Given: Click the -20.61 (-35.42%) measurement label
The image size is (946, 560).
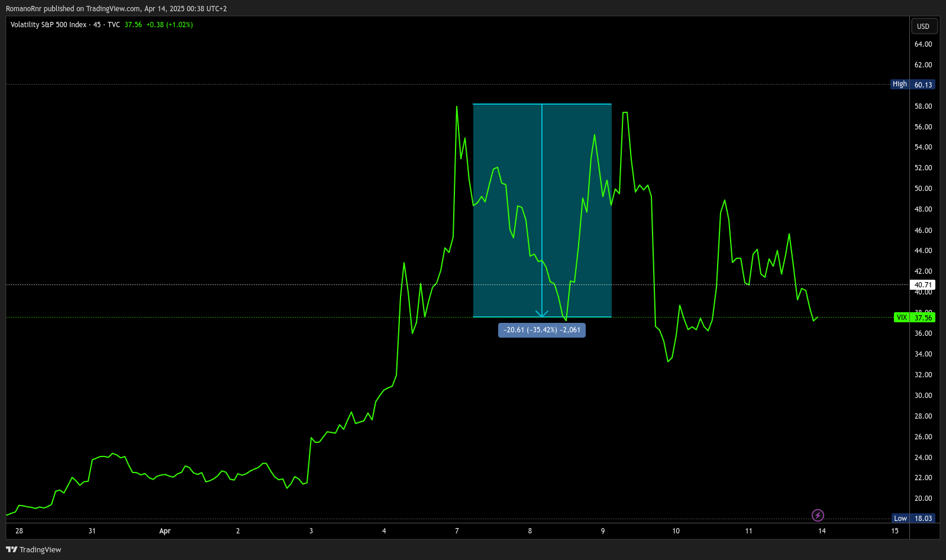Looking at the screenshot, I should click(x=542, y=330).
